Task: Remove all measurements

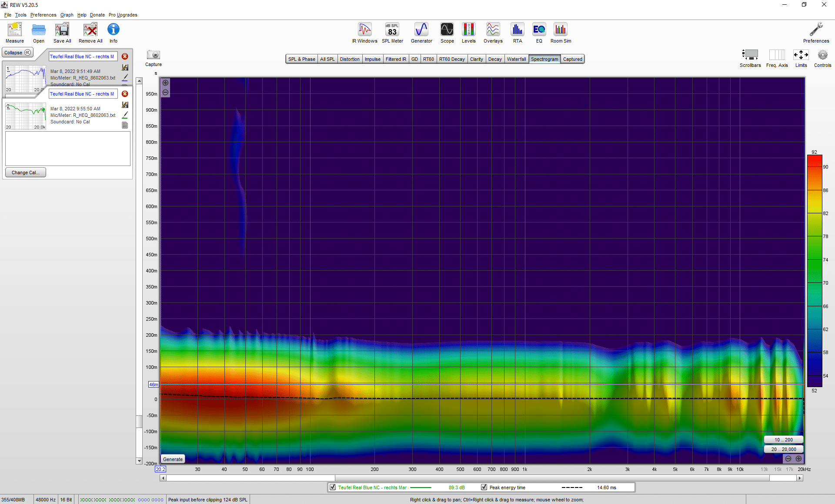Action: [x=90, y=33]
